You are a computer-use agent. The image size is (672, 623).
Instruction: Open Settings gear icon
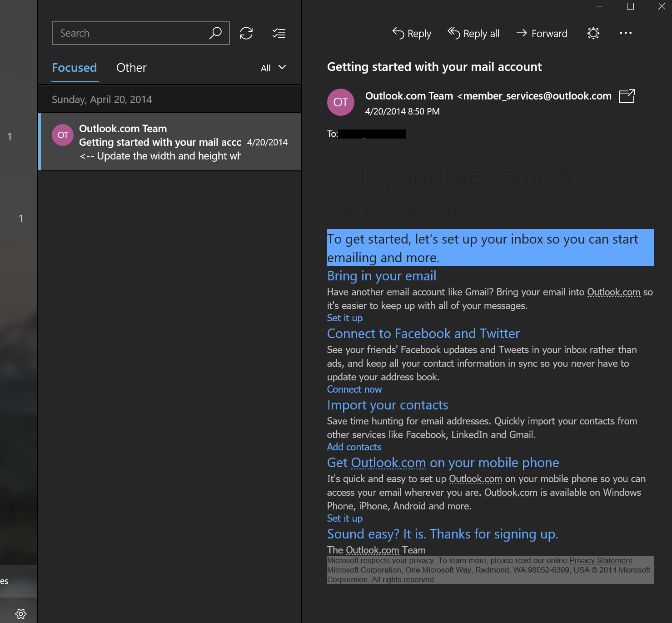[x=21, y=614]
